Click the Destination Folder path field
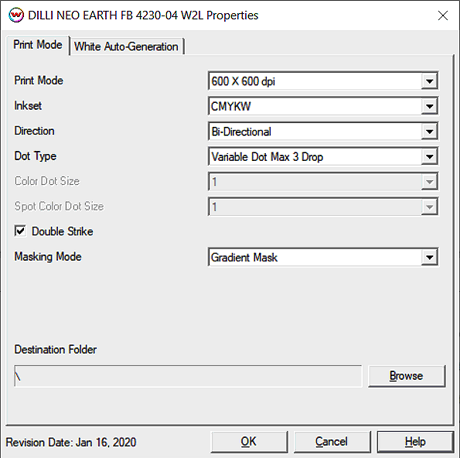The image size is (460, 458). pyautogui.click(x=188, y=376)
